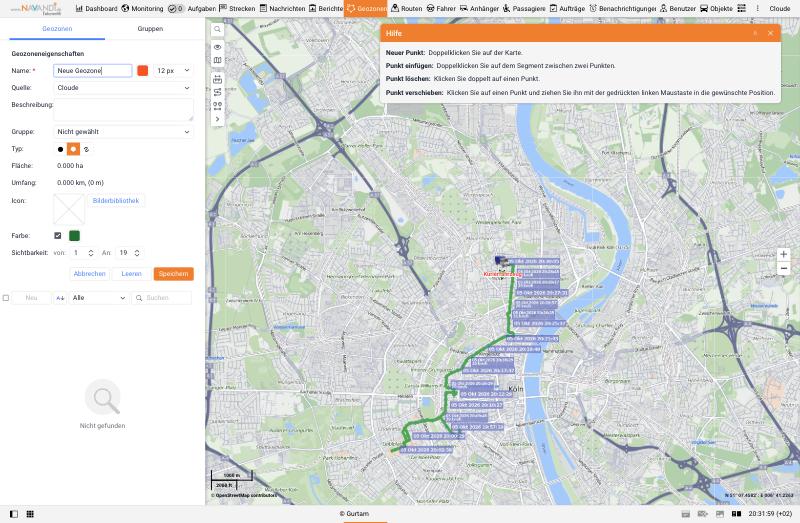The image size is (800, 523).
Task: Open the Passagiere section
Action: tap(524, 9)
